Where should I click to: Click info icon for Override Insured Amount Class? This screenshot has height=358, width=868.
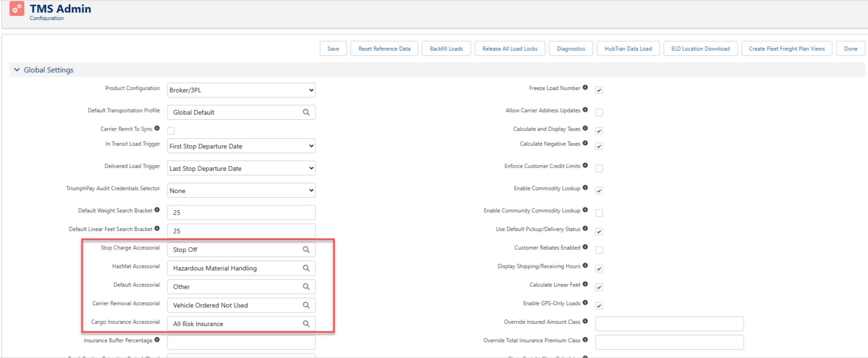[585, 321]
